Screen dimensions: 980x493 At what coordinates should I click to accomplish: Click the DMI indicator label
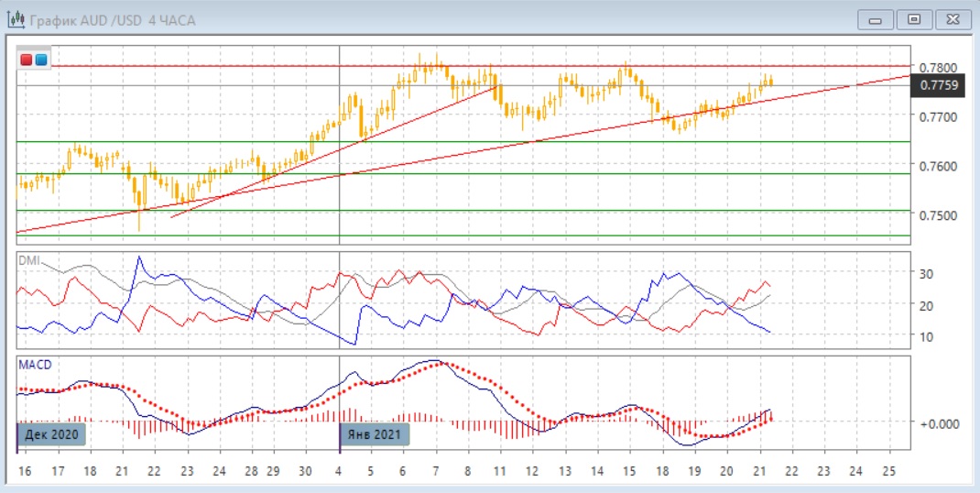click(30, 260)
